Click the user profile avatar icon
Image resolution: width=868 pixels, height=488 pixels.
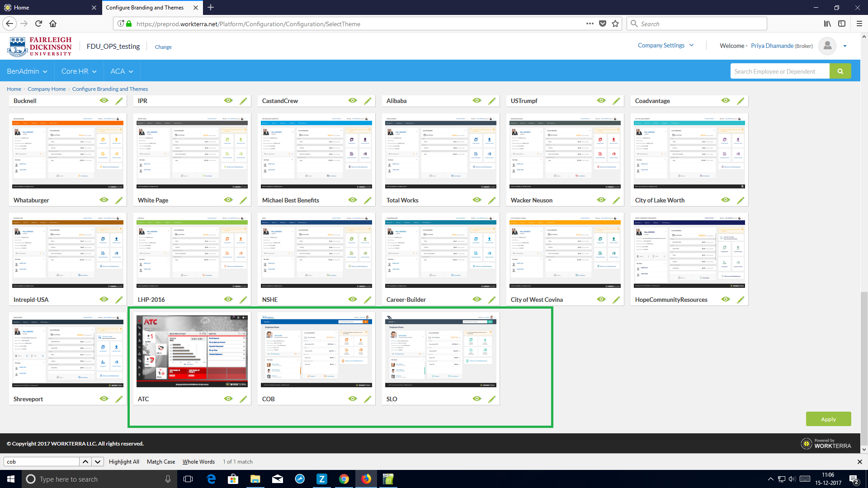tap(827, 46)
